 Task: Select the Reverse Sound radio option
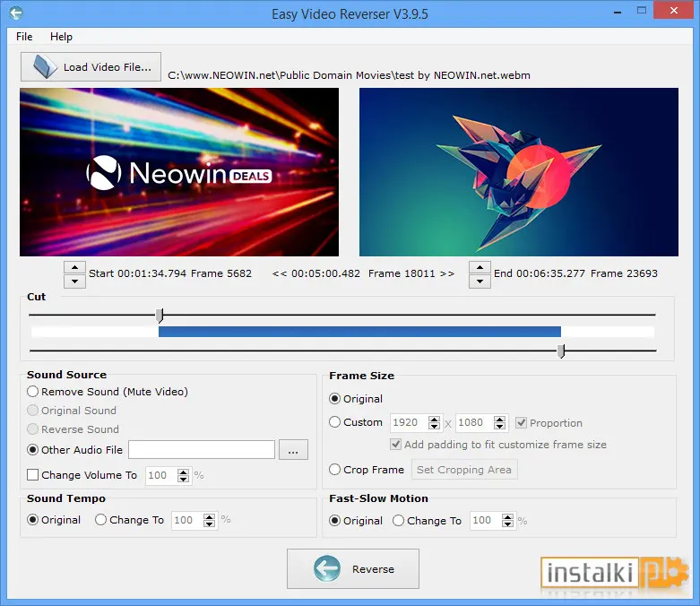point(73,429)
